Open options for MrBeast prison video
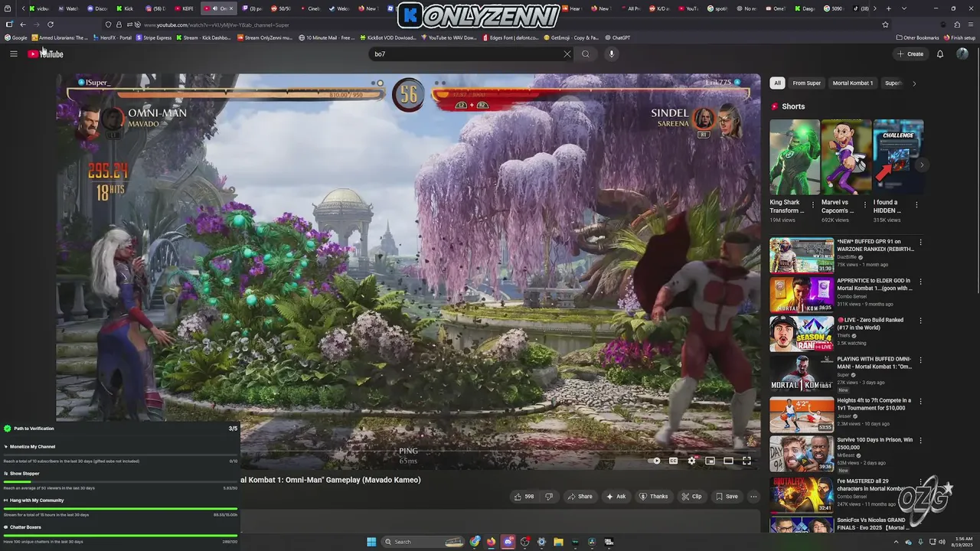Image resolution: width=980 pixels, height=551 pixels. (921, 441)
